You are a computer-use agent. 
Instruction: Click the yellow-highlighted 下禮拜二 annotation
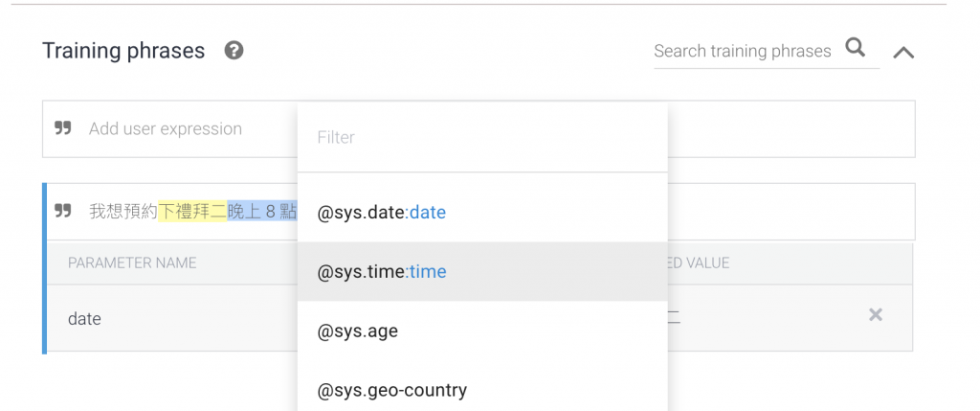coord(192,212)
